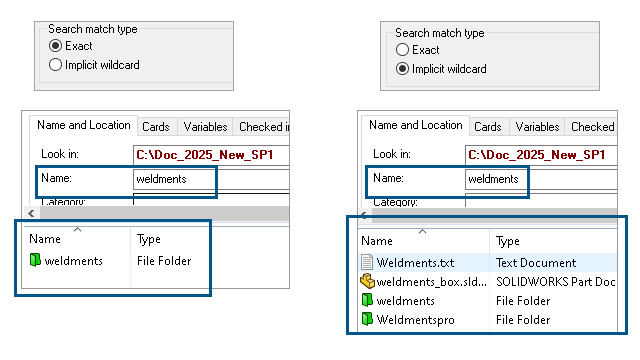640x360 pixels.
Task: Click Type column header in right results
Action: coord(508,241)
